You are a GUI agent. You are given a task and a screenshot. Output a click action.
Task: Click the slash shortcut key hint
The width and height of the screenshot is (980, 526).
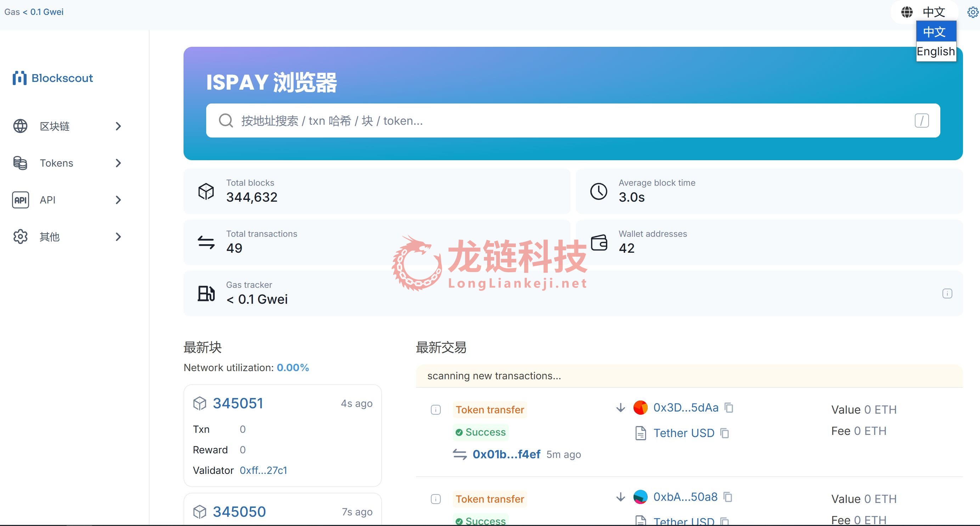[x=922, y=121]
